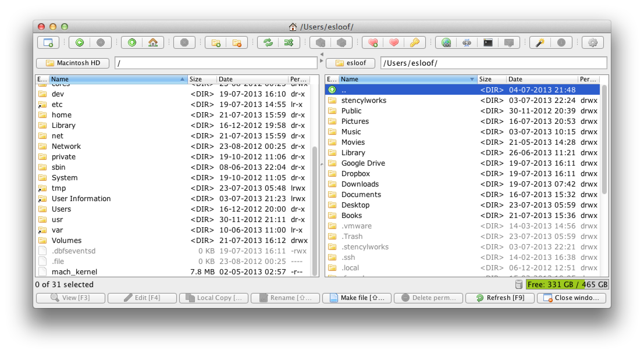The width and height of the screenshot is (644, 354).
Task: Click the parent folder arrow icon in right panel
Action: coord(332,90)
